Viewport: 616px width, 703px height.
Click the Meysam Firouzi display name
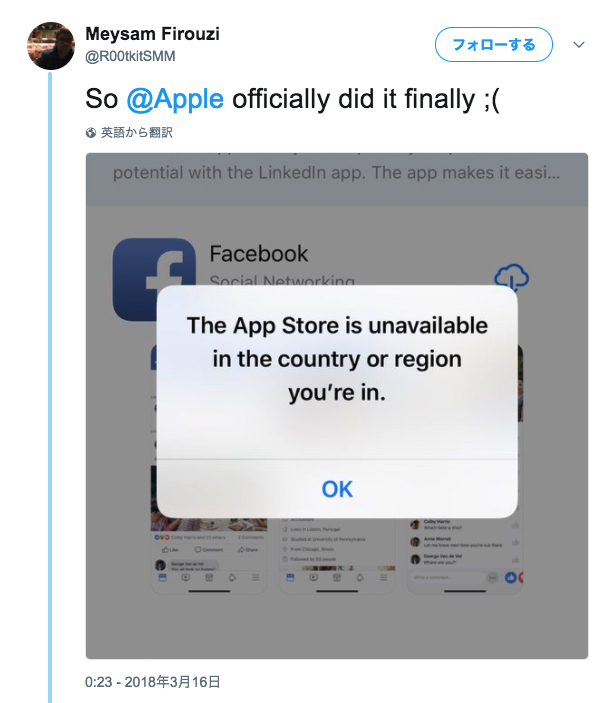pos(152,35)
